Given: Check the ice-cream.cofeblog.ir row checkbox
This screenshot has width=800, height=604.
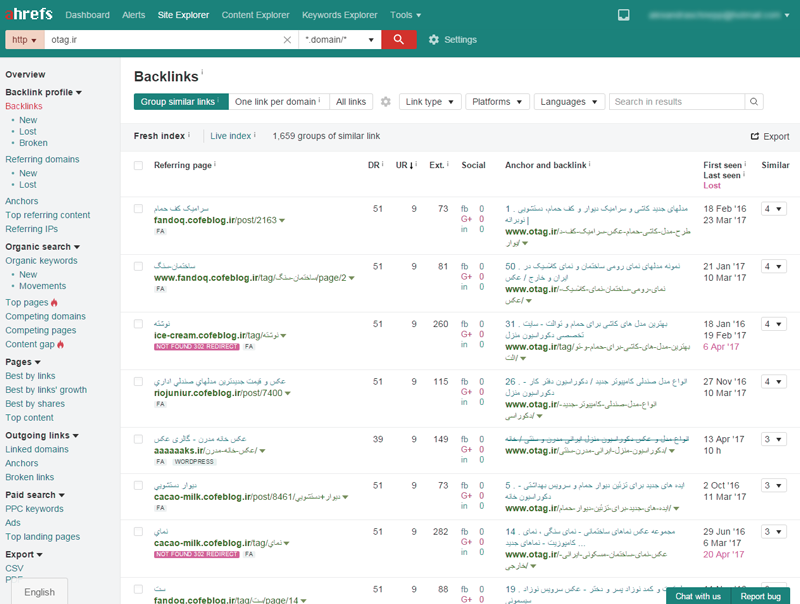Looking at the screenshot, I should (138, 324).
